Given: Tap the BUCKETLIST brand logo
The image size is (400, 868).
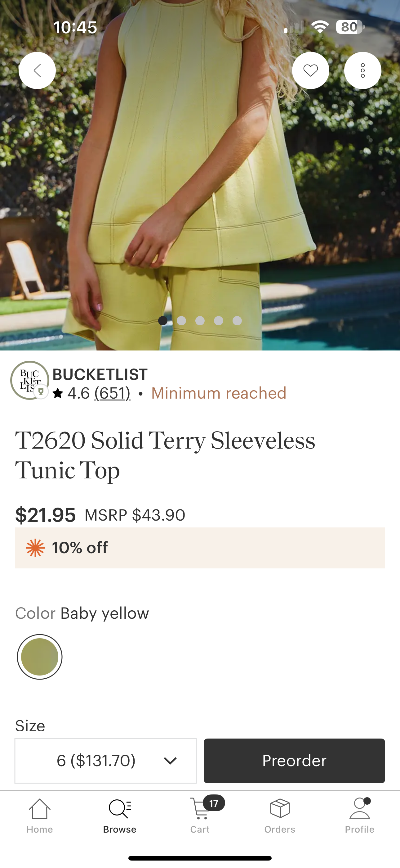Looking at the screenshot, I should [30, 380].
